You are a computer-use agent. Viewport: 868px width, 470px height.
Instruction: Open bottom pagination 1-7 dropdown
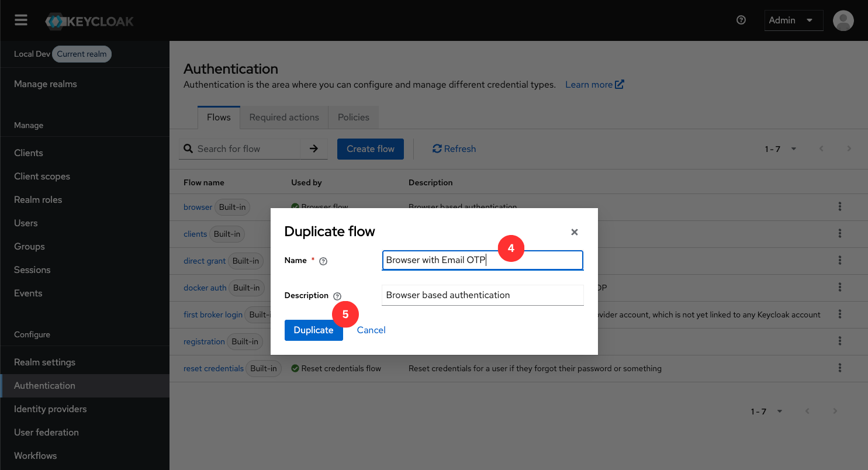(766, 412)
